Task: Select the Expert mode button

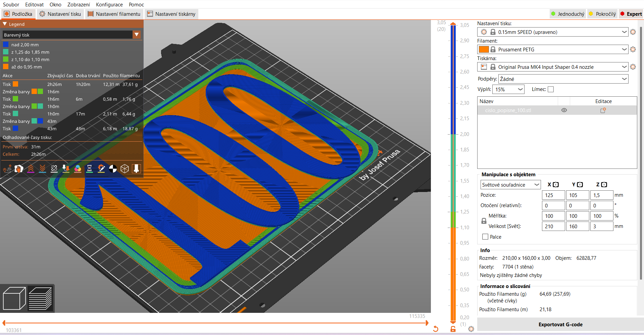Action: coord(631,14)
